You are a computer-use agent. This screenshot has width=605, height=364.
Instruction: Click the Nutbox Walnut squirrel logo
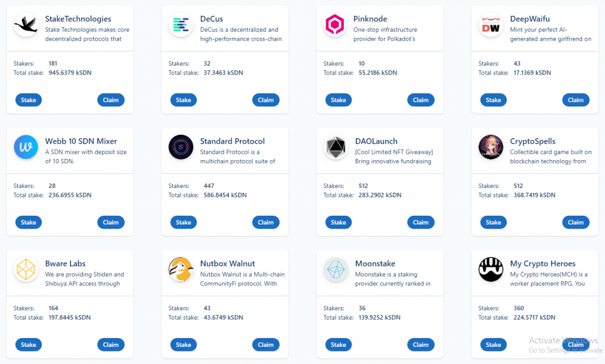181,269
